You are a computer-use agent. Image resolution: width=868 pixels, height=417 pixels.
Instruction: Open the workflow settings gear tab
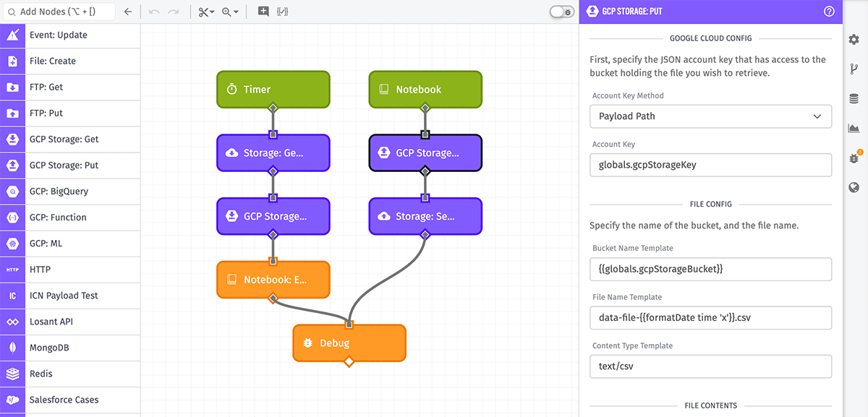click(854, 39)
